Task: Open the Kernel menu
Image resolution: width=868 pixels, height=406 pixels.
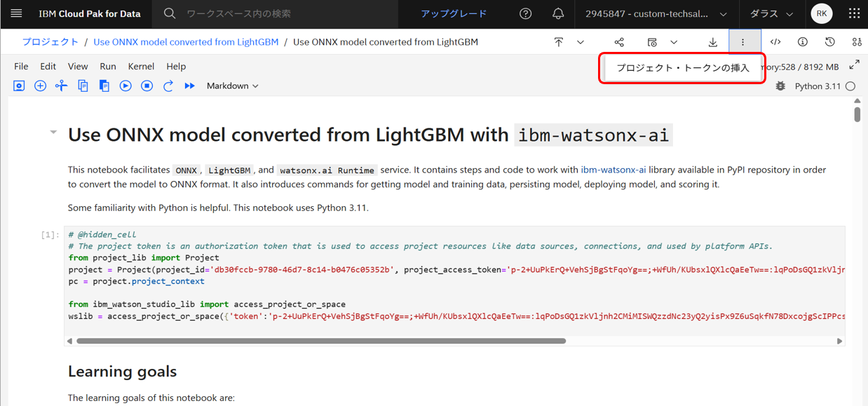Action: click(x=141, y=66)
